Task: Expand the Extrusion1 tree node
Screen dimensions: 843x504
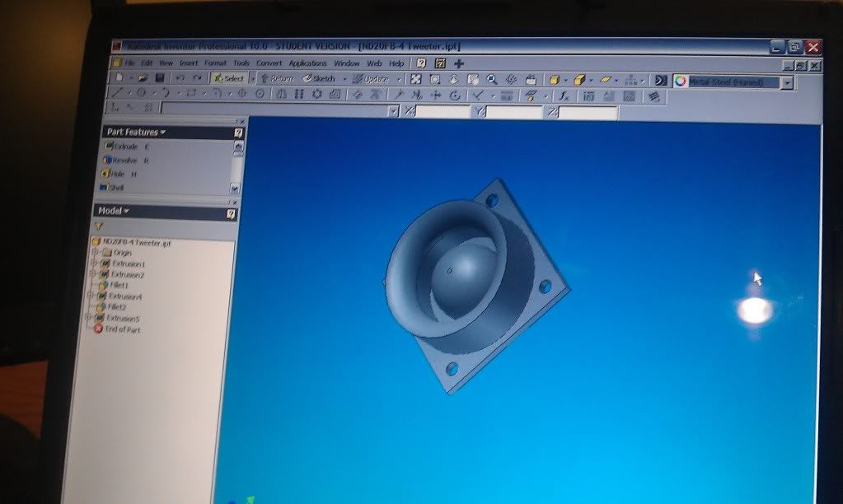Action: click(94, 263)
